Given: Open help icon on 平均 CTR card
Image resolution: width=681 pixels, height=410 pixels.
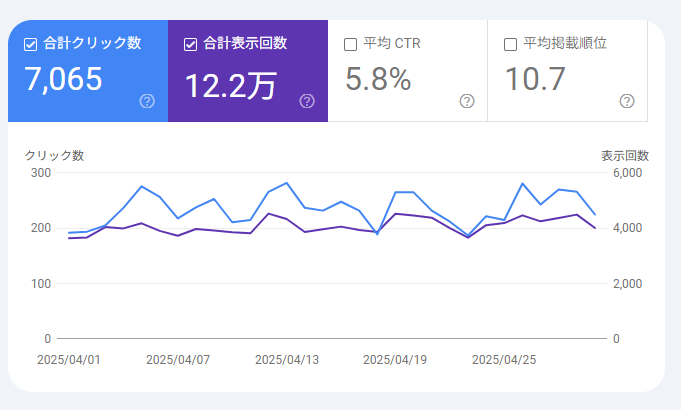Looking at the screenshot, I should (x=467, y=101).
